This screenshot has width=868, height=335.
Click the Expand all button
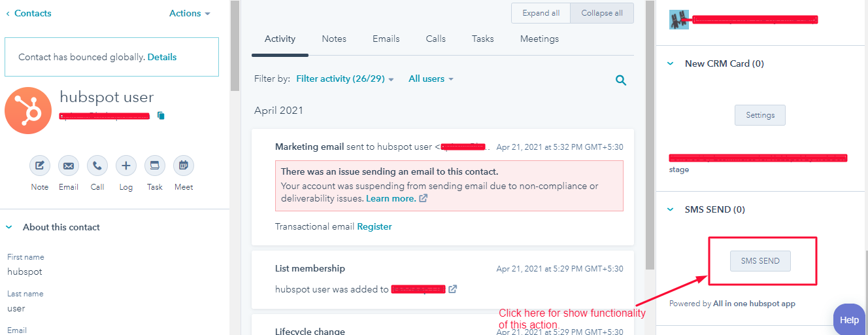coord(541,13)
